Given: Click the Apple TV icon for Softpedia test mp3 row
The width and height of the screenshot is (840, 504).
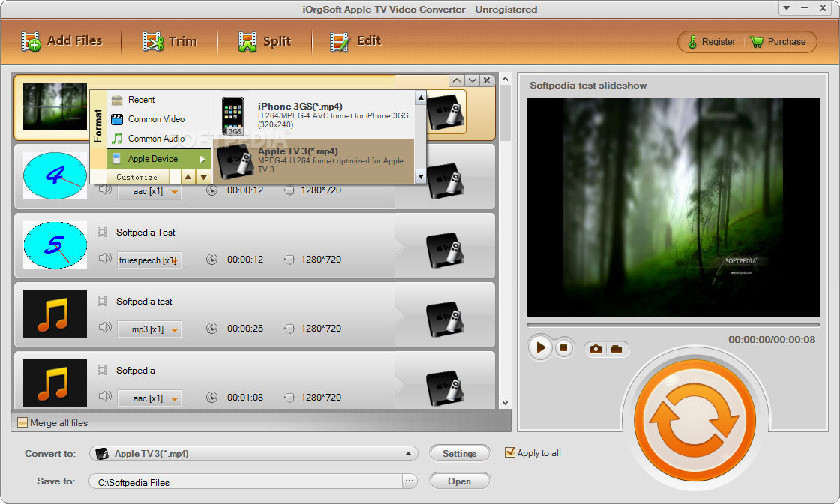Looking at the screenshot, I should [x=445, y=319].
